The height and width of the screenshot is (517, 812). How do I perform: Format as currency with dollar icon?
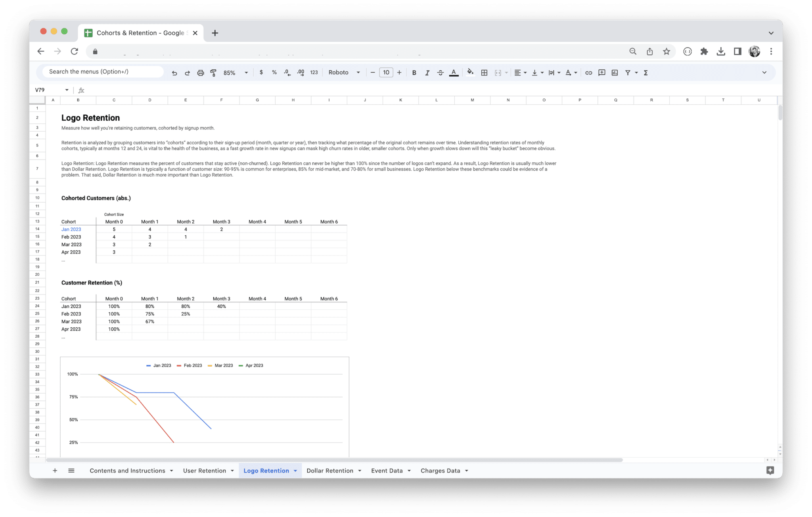tap(261, 73)
